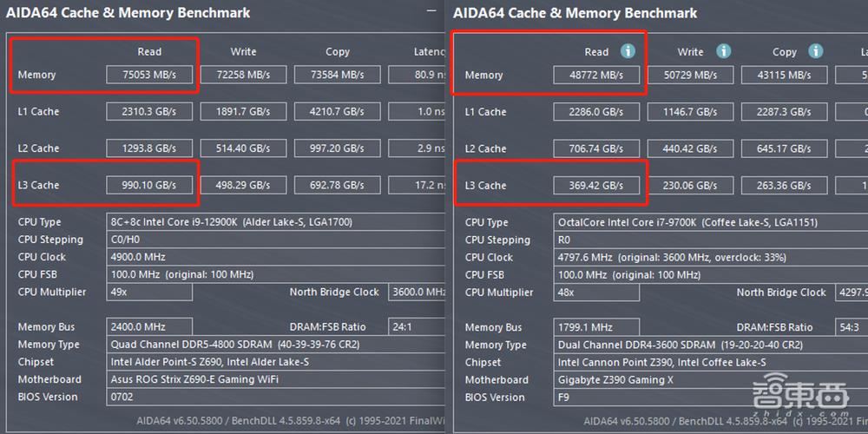
Task: Select the 369.42 GB/s L3 Cache Read result
Action: tap(596, 186)
